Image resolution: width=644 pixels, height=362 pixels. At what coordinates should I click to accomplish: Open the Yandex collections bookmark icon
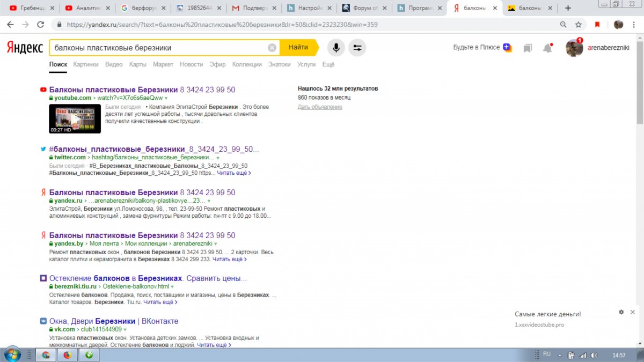coord(528,48)
